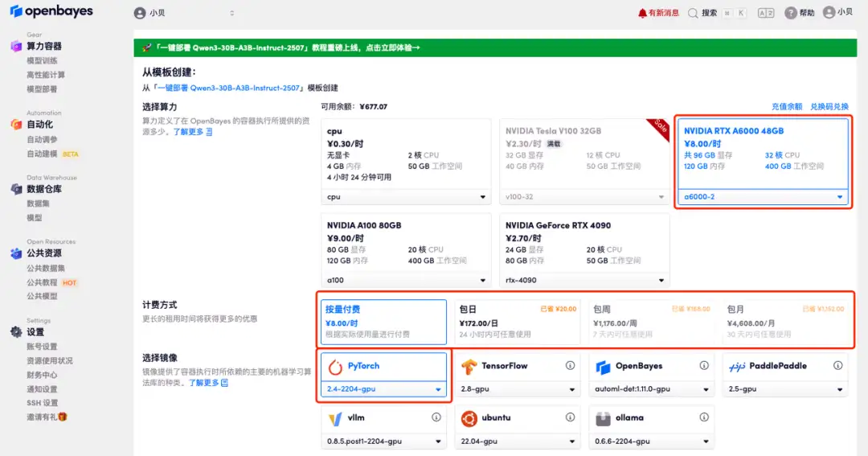The height and width of the screenshot is (456, 868).
Task: Open the rtx-4090 variant dropdown
Action: [x=584, y=280]
